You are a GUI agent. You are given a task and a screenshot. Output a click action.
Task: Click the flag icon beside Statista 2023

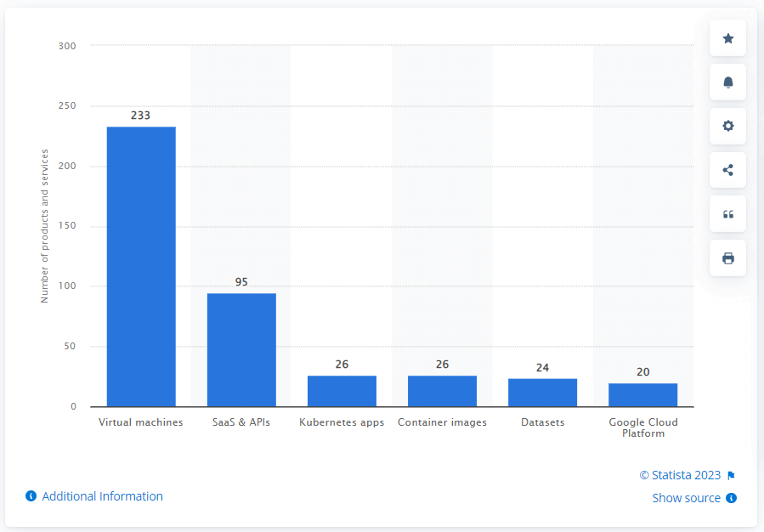coord(730,475)
